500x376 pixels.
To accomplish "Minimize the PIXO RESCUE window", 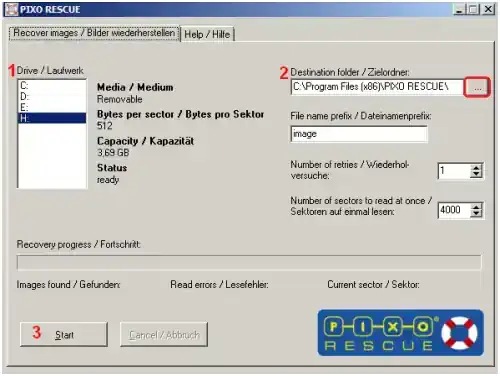I will 459,9.
